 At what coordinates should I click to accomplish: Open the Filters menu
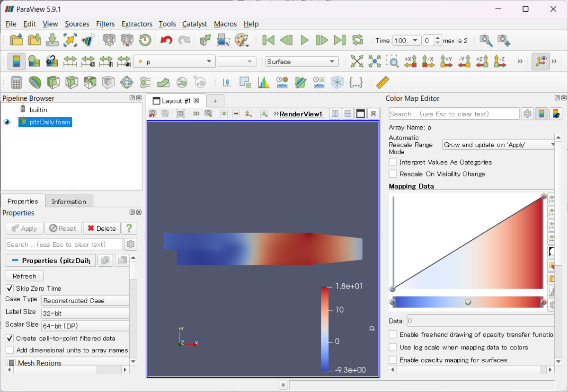point(105,24)
